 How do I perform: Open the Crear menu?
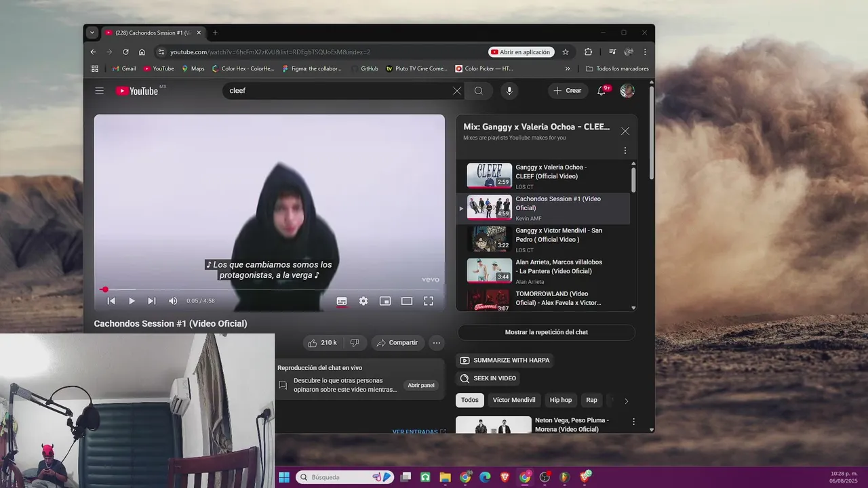[x=568, y=91]
